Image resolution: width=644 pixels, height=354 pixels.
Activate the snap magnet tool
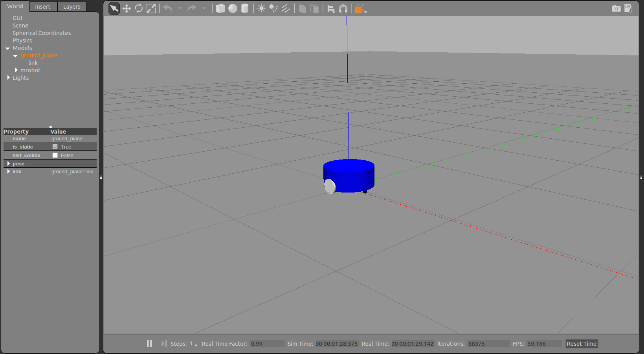343,9
